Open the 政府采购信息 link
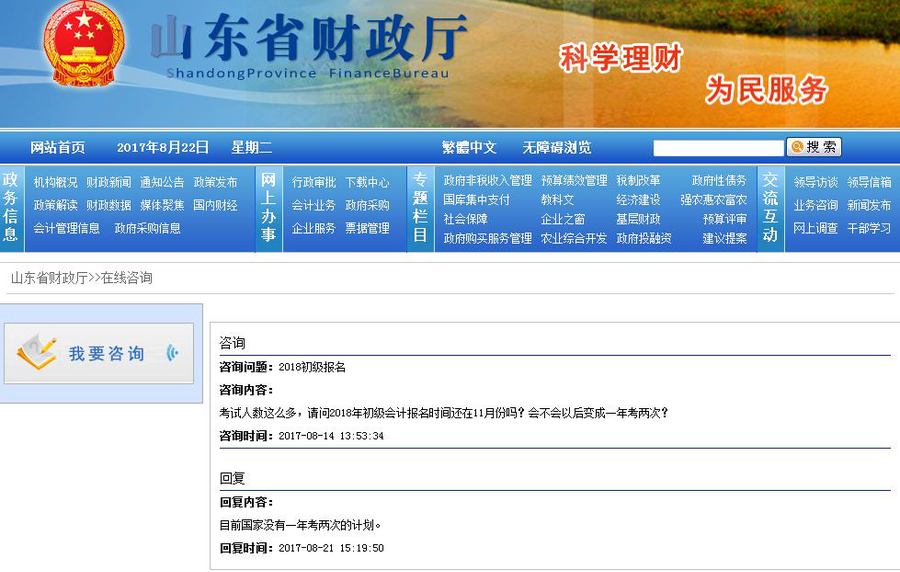Screen dimensions: 900x572 (147, 228)
